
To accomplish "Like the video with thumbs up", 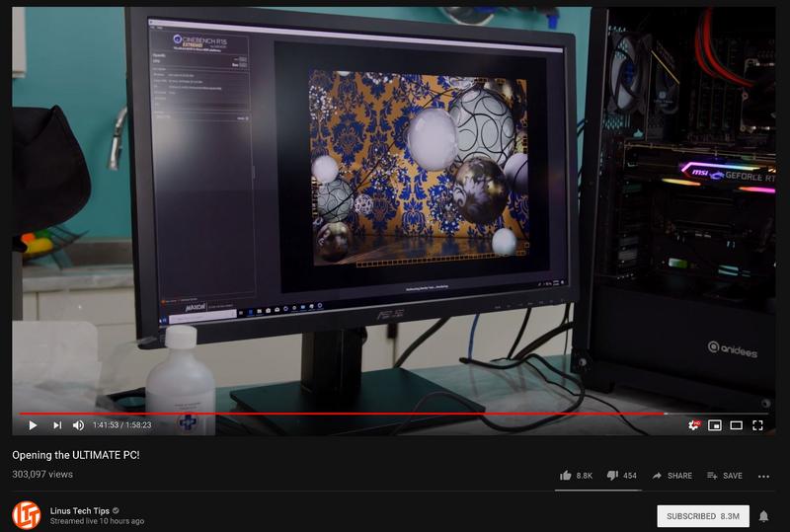I will [x=565, y=475].
